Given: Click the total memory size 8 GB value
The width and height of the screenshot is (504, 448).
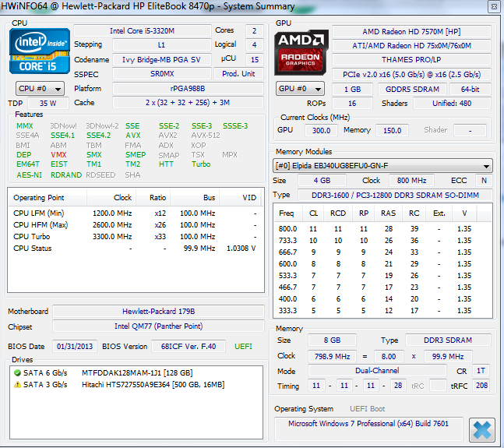Looking at the screenshot, I should pos(332,340).
